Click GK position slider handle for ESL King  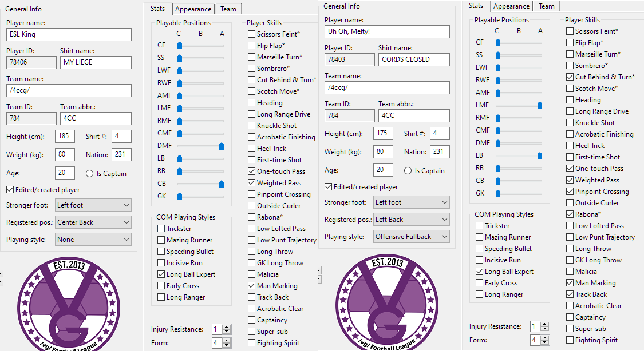(180, 197)
